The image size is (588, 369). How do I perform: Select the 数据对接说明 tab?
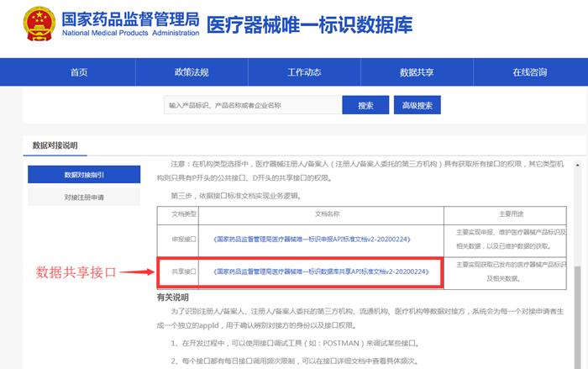click(55, 145)
